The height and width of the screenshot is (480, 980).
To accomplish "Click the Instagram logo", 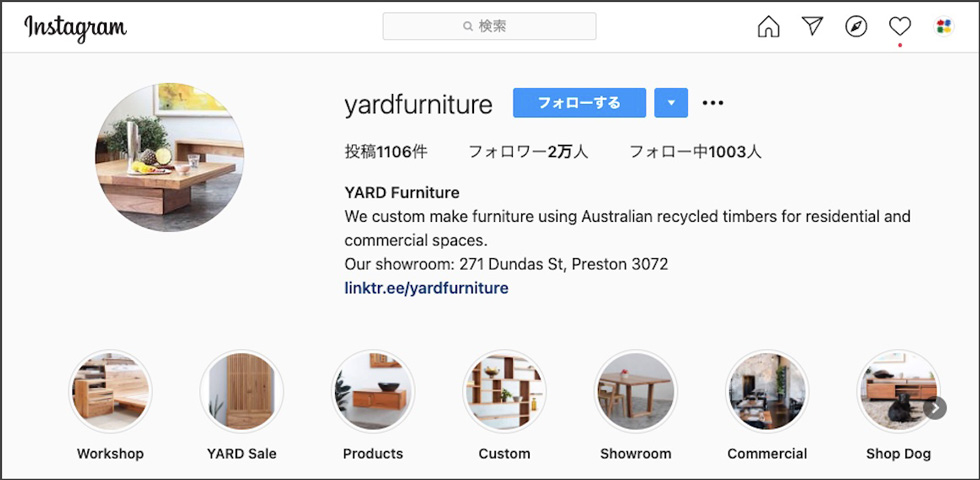I will pos(75,28).
